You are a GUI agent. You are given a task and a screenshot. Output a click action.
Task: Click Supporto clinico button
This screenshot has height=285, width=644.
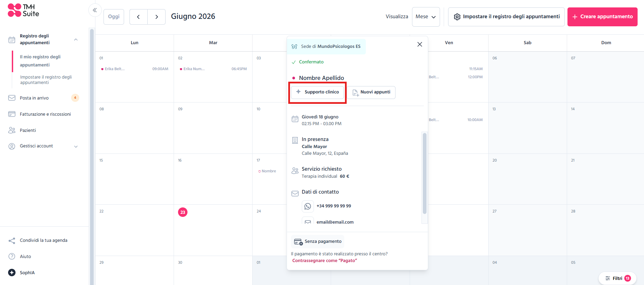(x=318, y=92)
